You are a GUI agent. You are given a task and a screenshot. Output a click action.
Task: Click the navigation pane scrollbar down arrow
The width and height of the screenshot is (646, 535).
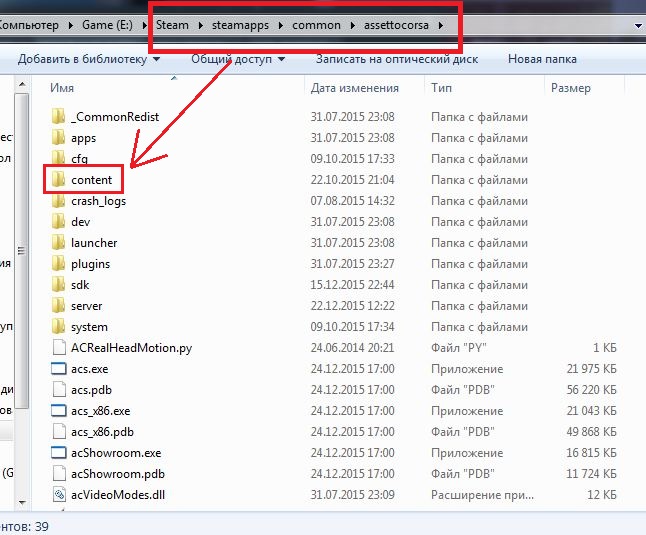point(22,502)
